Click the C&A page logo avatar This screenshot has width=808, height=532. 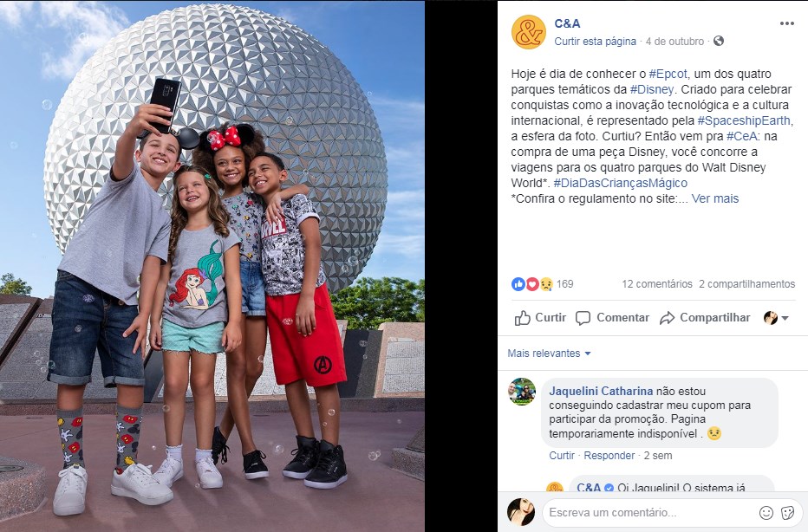(x=528, y=32)
